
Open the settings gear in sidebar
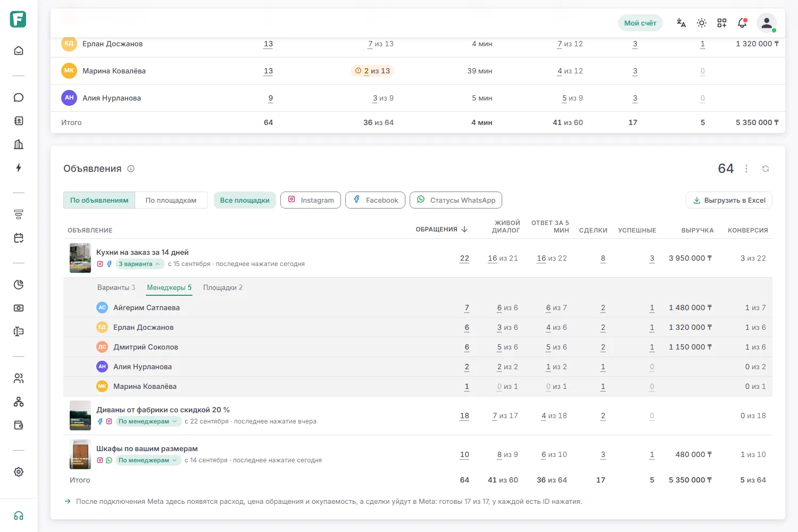[x=19, y=472]
